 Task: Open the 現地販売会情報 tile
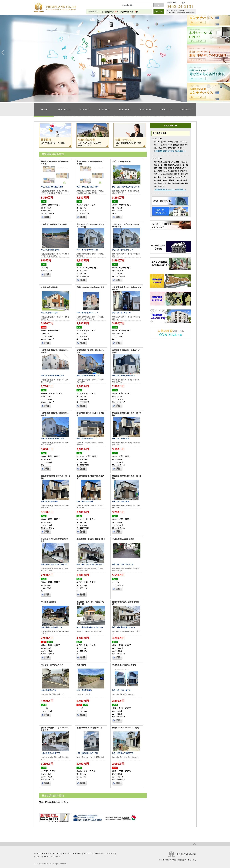[93, 135]
